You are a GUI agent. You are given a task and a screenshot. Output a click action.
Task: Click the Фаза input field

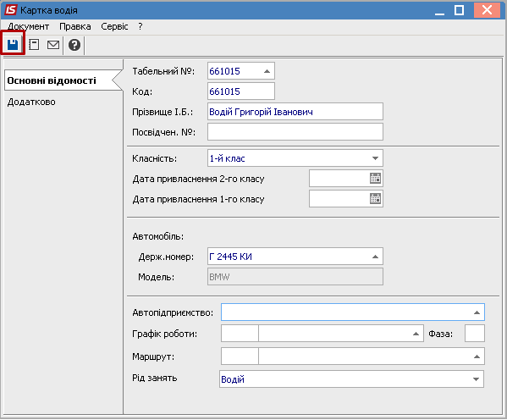tap(475, 334)
